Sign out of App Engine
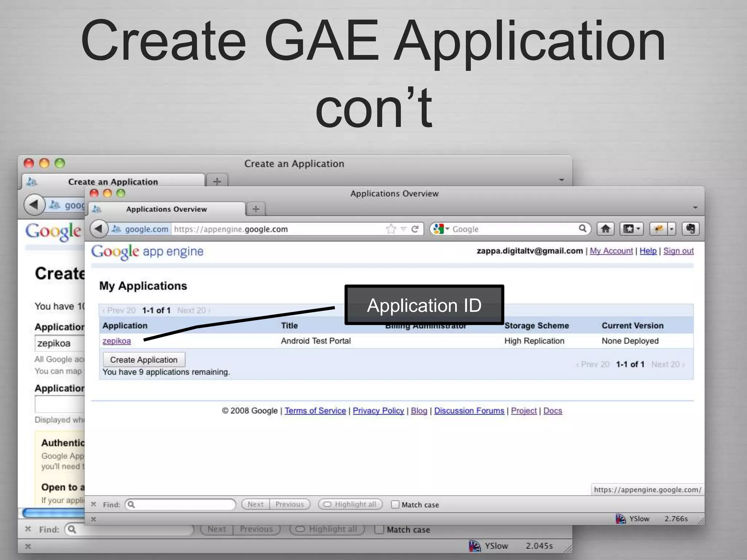 pyautogui.click(x=678, y=251)
